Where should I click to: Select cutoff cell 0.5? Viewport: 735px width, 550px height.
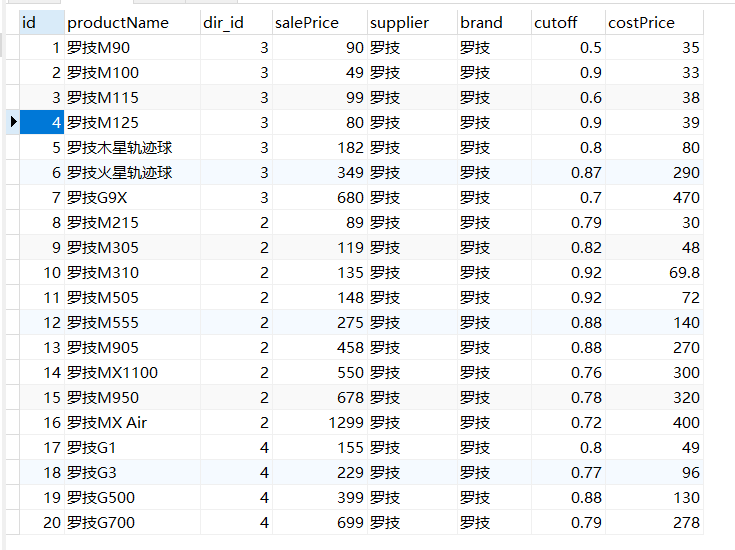click(568, 47)
